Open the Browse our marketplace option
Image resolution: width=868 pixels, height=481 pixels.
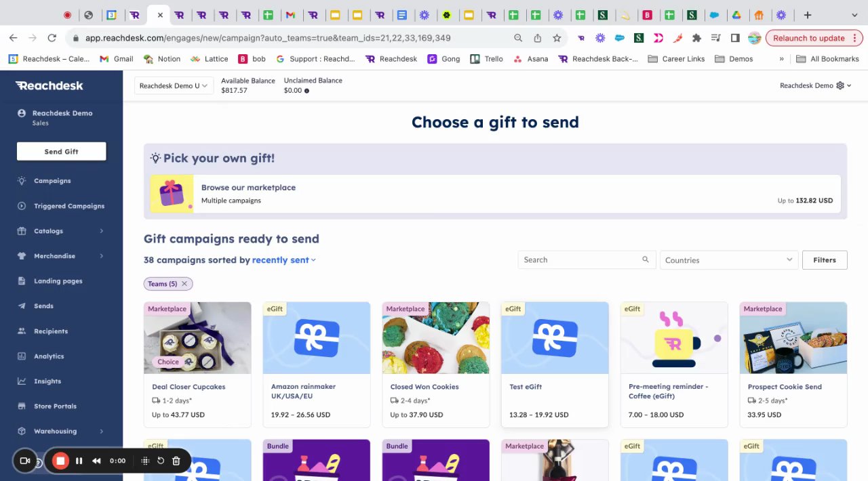coord(495,194)
